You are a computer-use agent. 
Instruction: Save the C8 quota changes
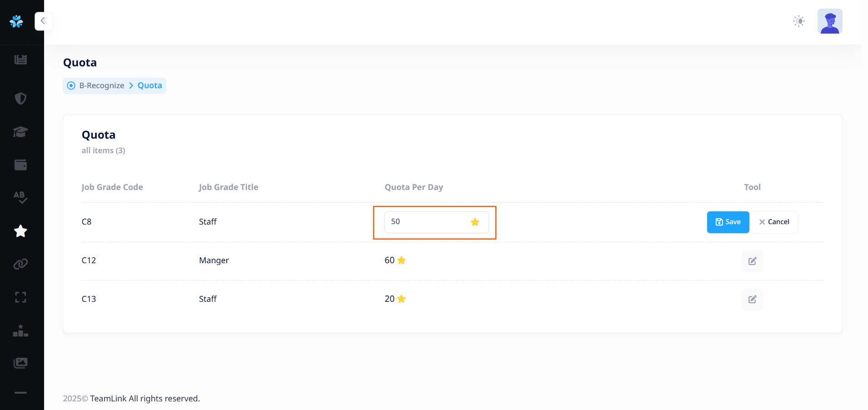(728, 222)
